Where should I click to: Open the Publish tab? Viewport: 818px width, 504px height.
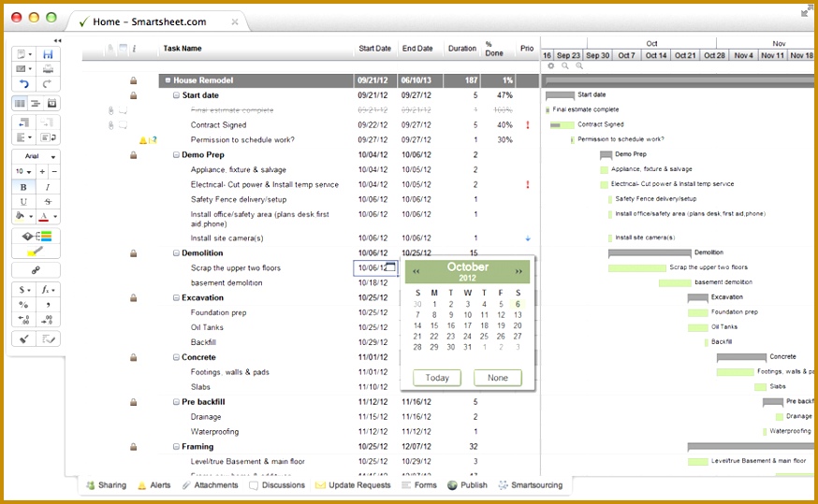[x=467, y=485]
